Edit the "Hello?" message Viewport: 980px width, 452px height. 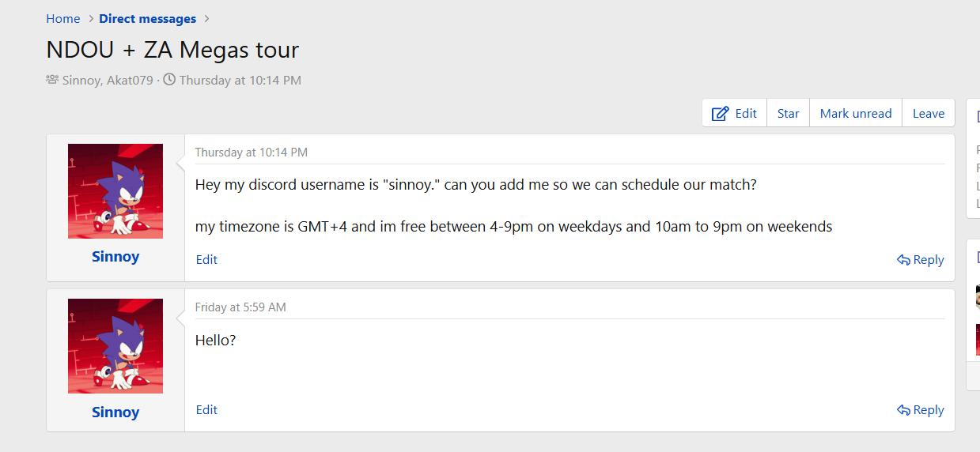click(x=206, y=409)
